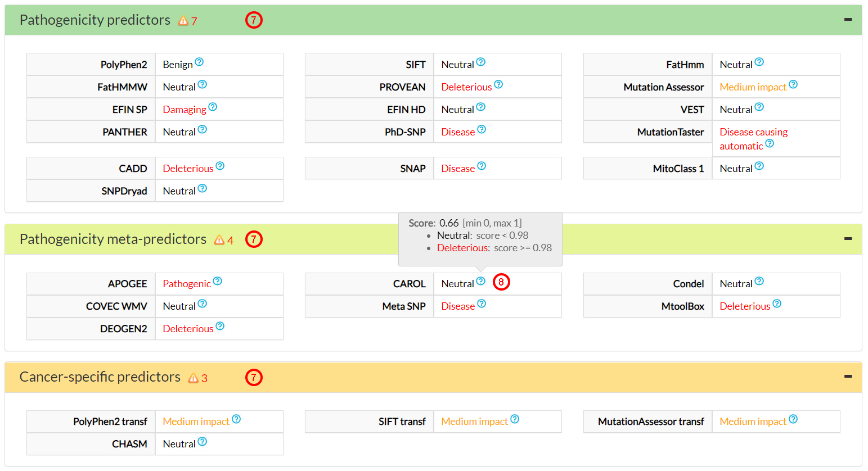
Task: Click warning icon in Cancer-specific predictors header
Action: [194, 378]
